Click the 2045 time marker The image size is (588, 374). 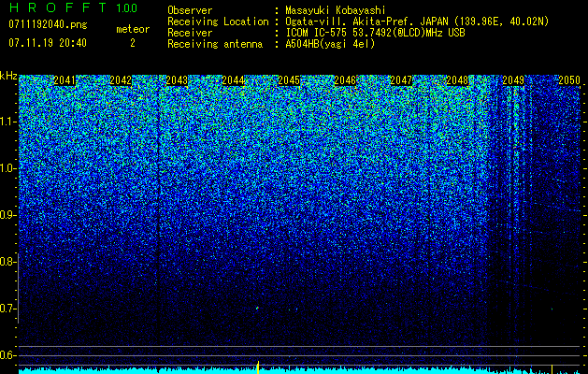289,80
